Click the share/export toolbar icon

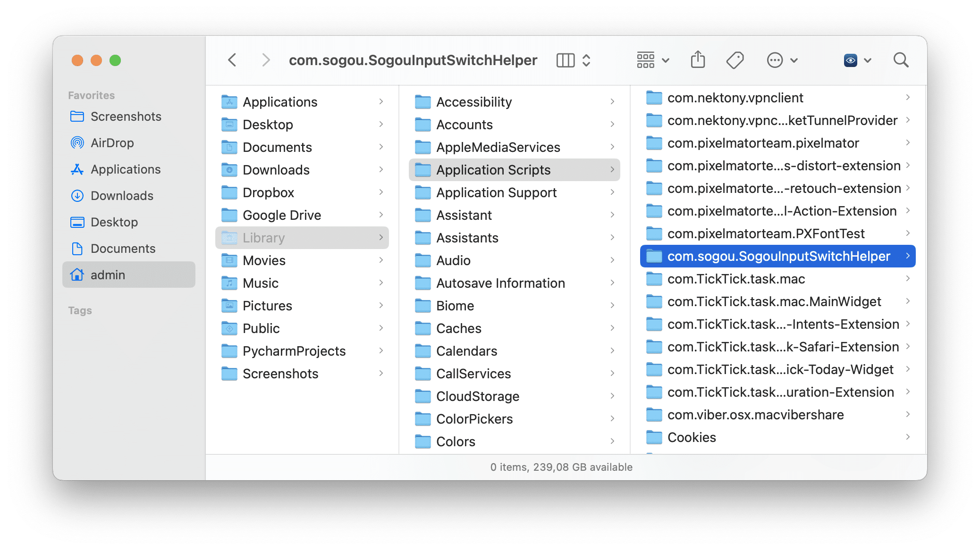tap(698, 60)
